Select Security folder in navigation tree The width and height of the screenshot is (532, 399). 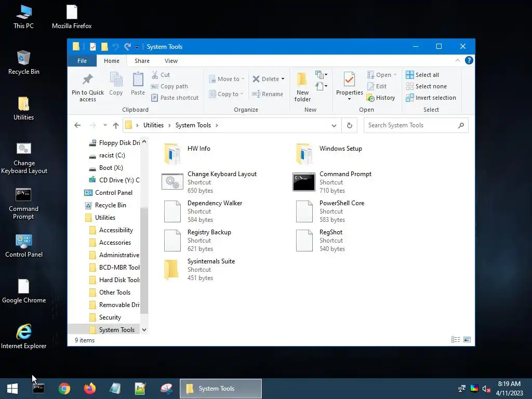(x=105, y=317)
